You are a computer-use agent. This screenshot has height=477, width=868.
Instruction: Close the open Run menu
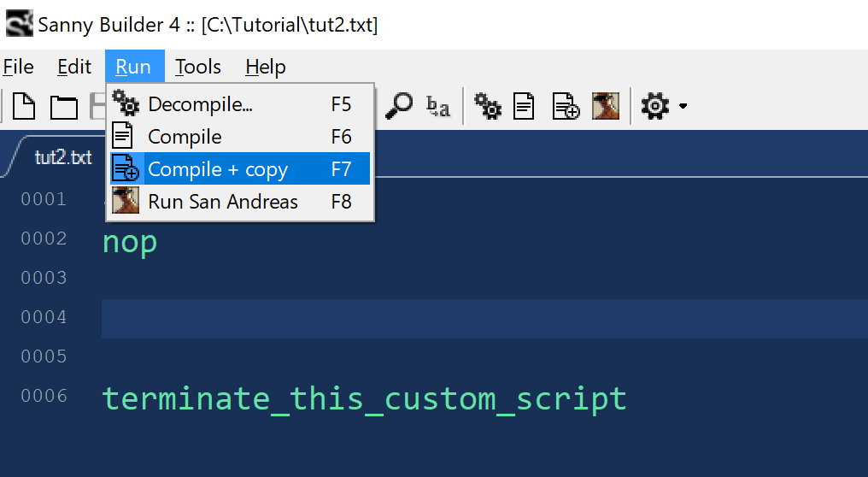coord(134,67)
